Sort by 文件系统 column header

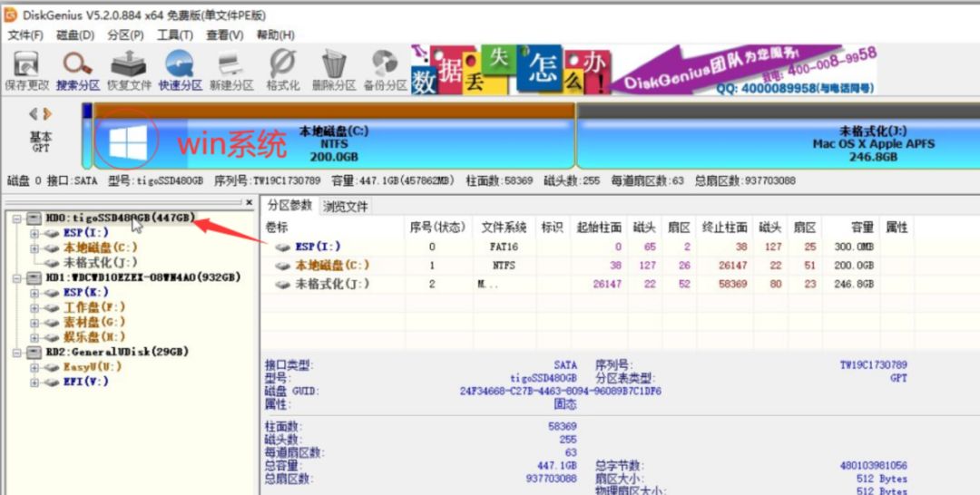(x=504, y=228)
